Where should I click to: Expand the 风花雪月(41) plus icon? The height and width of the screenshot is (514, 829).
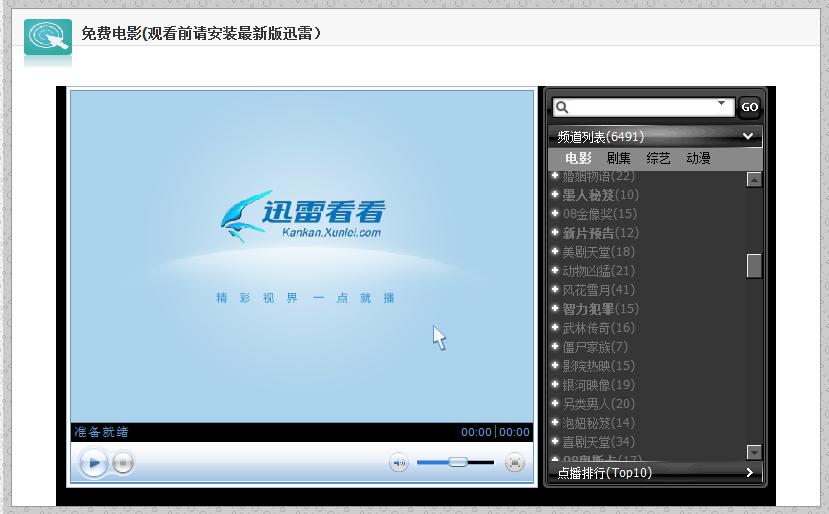555,289
